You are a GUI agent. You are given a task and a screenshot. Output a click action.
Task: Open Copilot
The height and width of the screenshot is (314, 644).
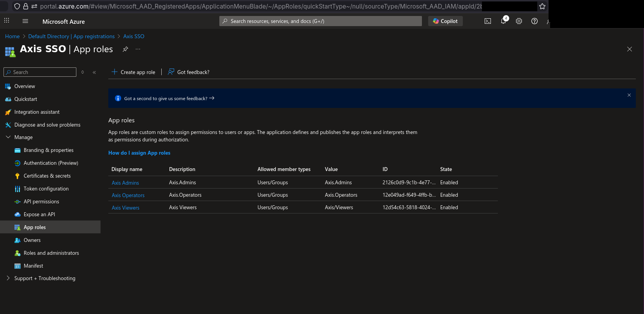coord(445,21)
